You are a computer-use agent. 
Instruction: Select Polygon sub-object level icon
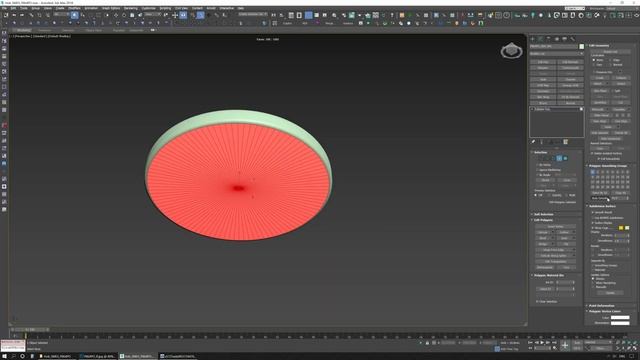click(559, 158)
